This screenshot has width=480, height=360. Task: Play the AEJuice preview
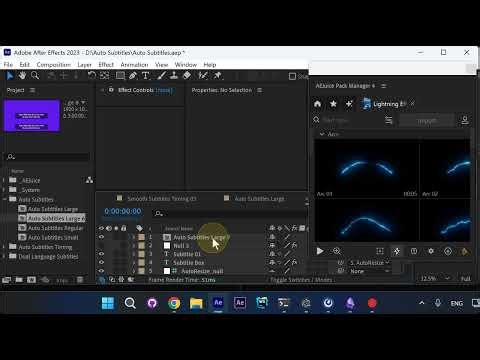[320, 251]
